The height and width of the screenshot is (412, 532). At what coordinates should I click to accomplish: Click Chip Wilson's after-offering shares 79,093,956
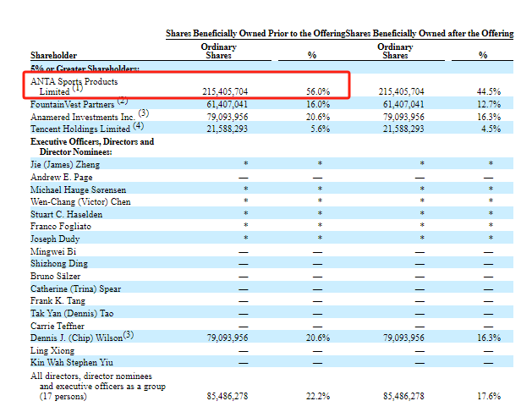point(403,338)
